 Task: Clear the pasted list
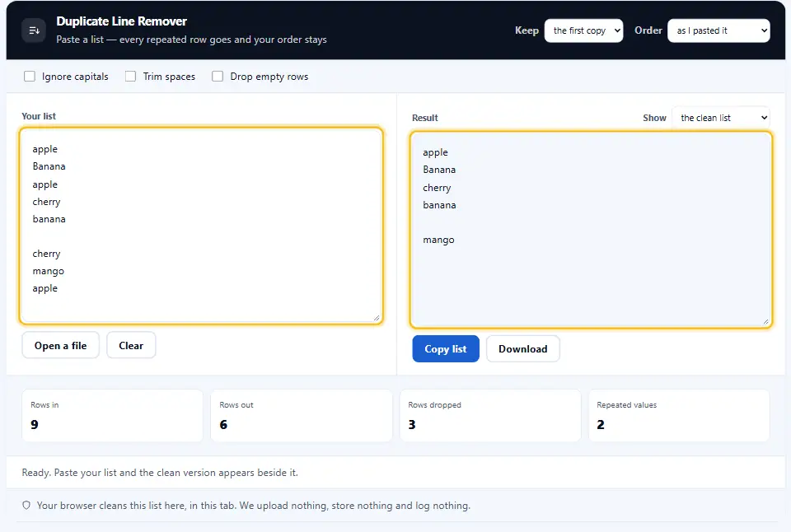click(x=131, y=345)
